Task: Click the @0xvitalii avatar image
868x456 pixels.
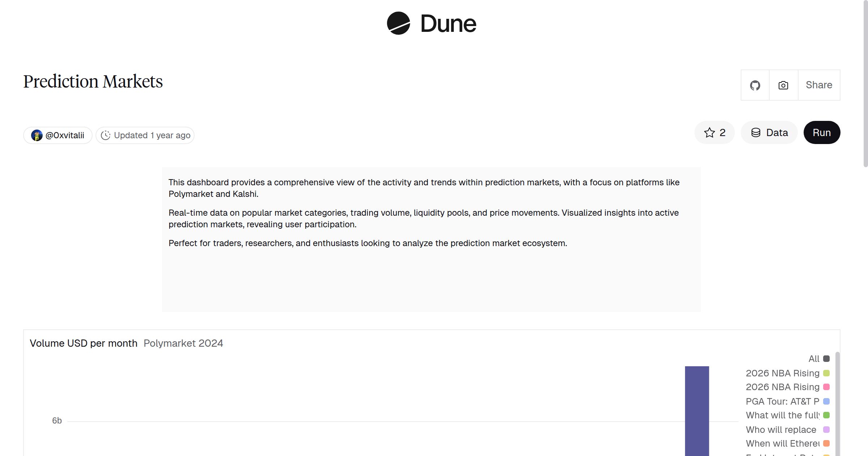Action: 37,135
